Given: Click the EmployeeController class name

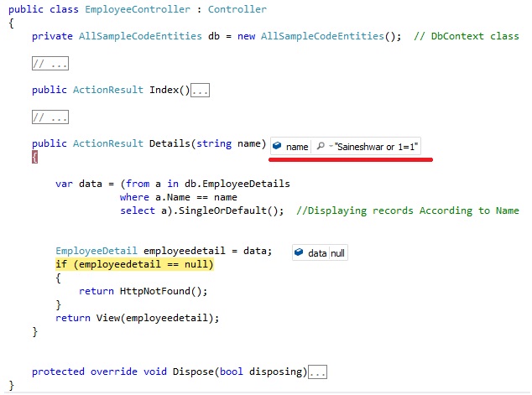Looking at the screenshot, I should [138, 9].
